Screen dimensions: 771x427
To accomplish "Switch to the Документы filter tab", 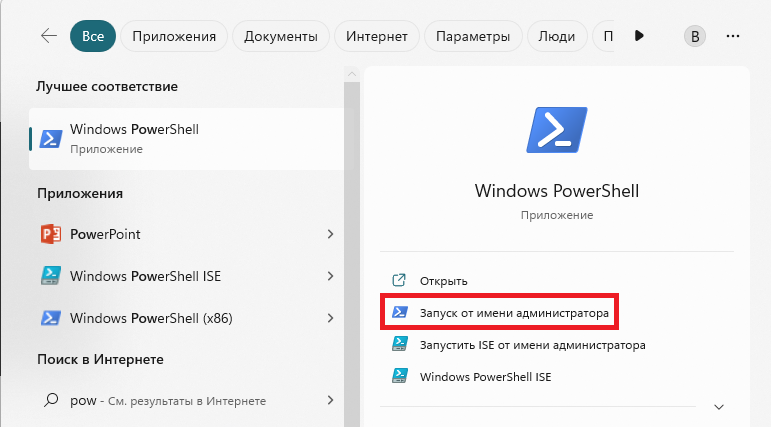I will tap(281, 36).
